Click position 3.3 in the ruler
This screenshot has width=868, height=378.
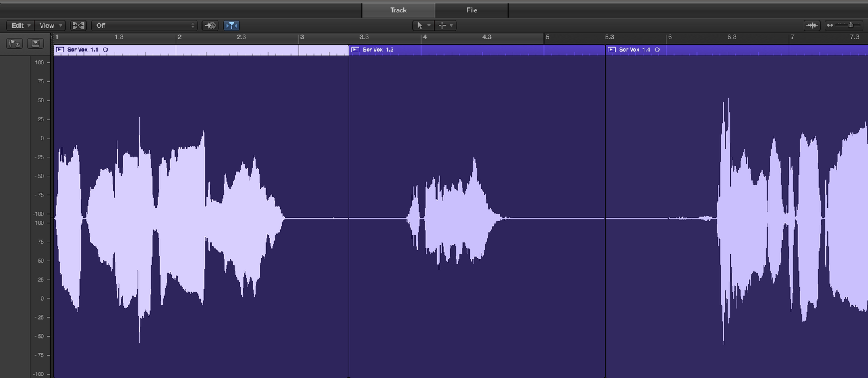364,37
